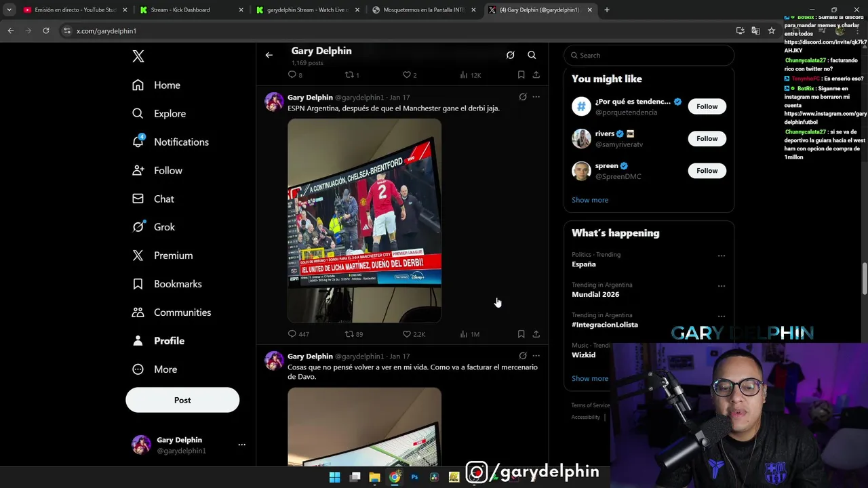The image size is (868, 488).
Task: Open Grok explain on ESPN Argentina post
Action: [x=523, y=97]
